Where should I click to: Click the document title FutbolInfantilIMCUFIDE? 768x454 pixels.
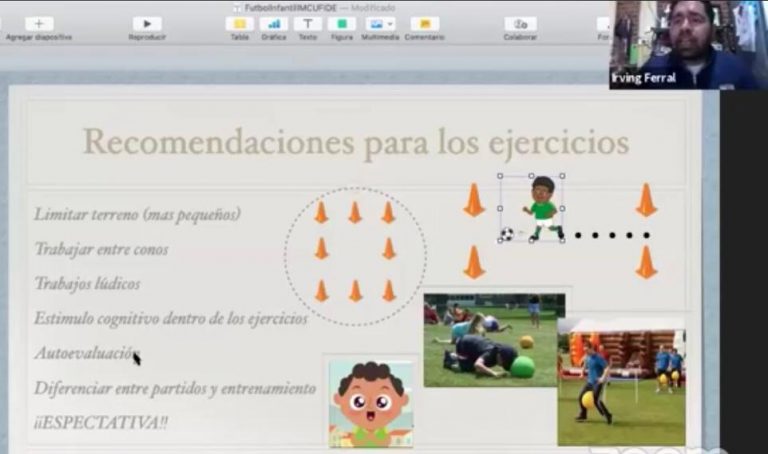pos(290,7)
